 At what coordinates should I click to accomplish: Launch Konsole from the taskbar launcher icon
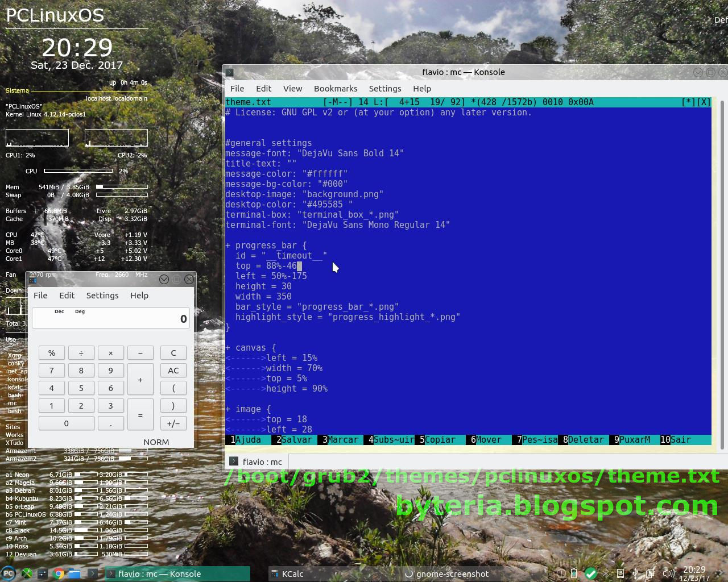[x=93, y=574]
